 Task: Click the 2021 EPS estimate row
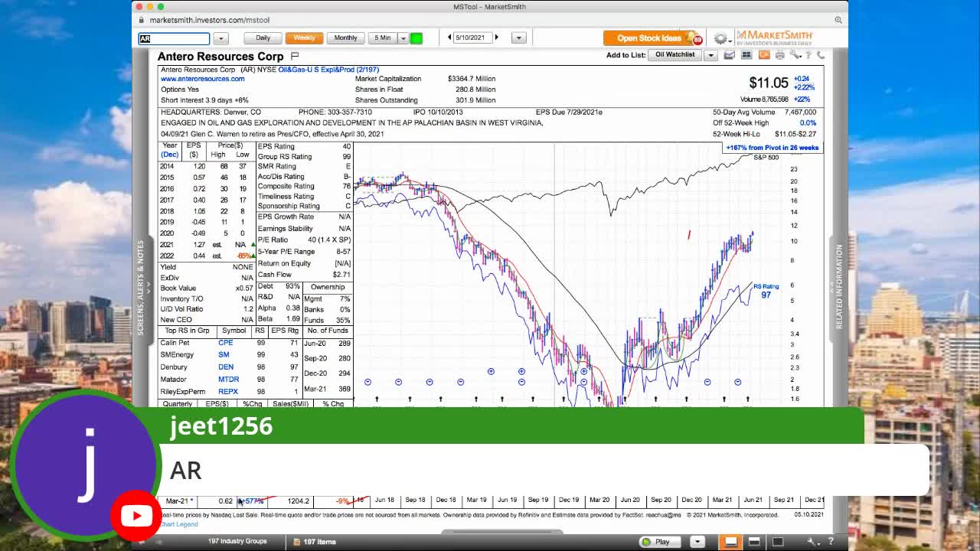point(207,245)
